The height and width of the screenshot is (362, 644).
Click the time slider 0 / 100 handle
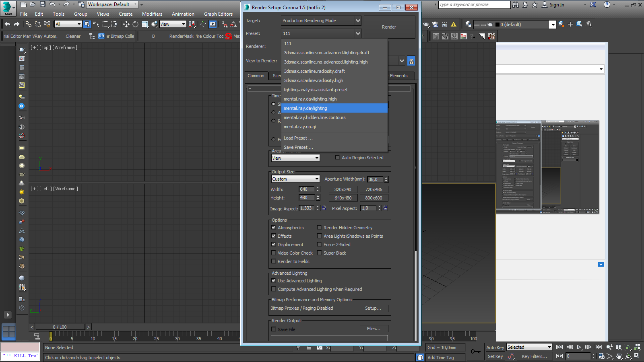60,327
